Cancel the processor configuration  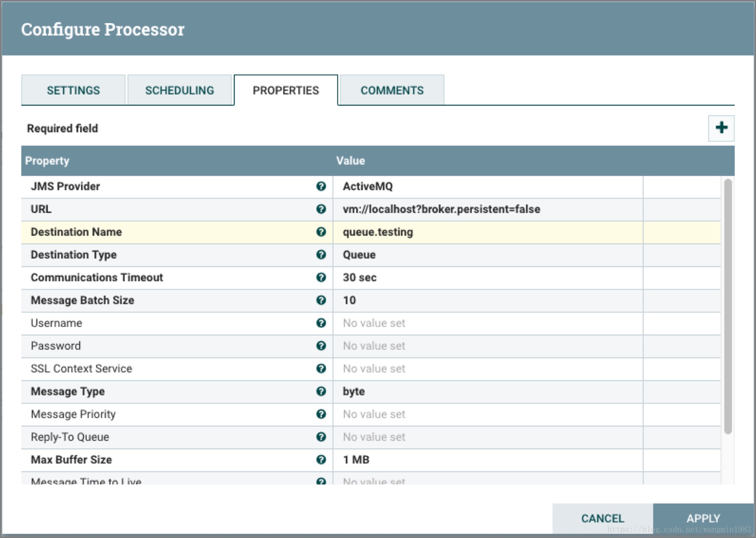coord(603,518)
